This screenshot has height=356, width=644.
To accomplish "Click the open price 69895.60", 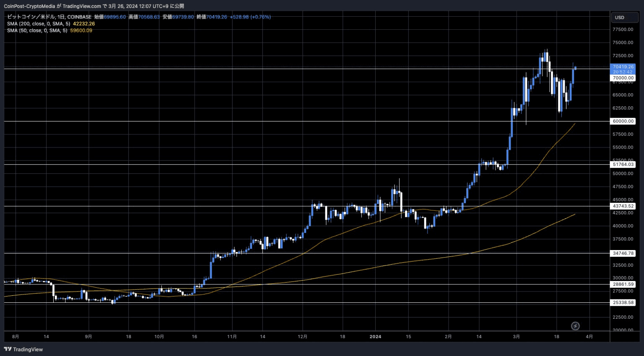I will coord(114,17).
